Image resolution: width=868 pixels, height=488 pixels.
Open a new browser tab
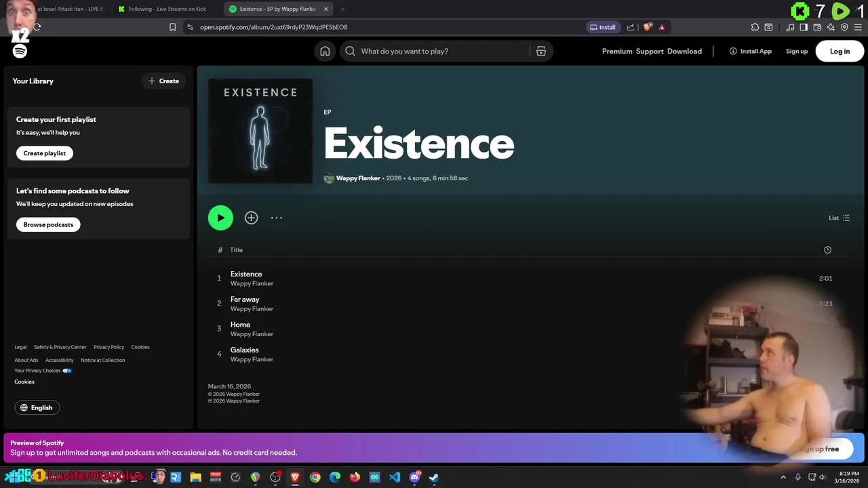pos(342,9)
